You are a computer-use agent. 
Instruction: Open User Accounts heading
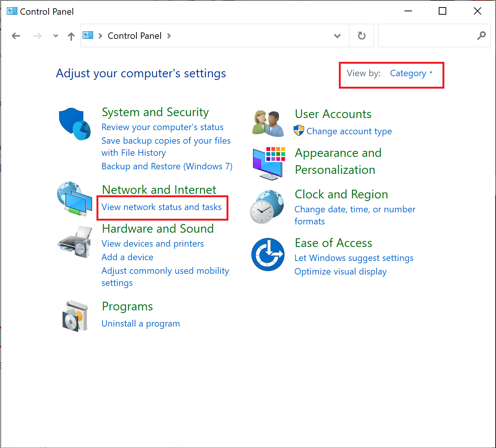point(333,114)
